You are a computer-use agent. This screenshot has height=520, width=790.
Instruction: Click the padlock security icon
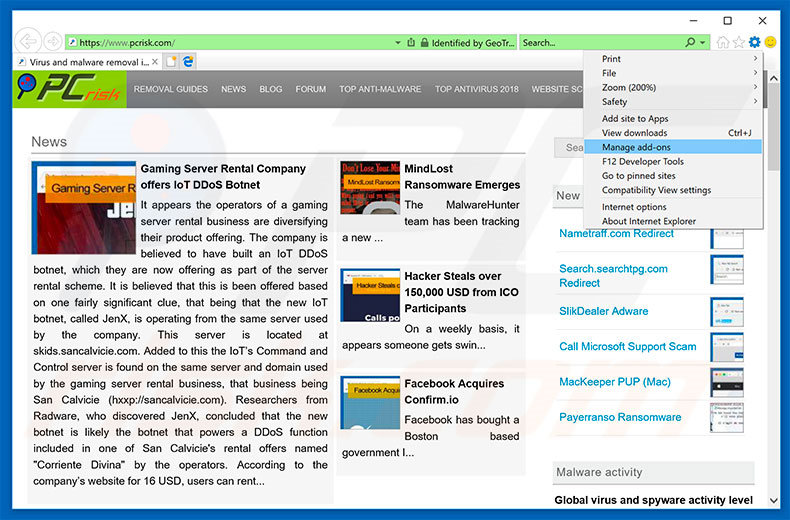pos(424,43)
